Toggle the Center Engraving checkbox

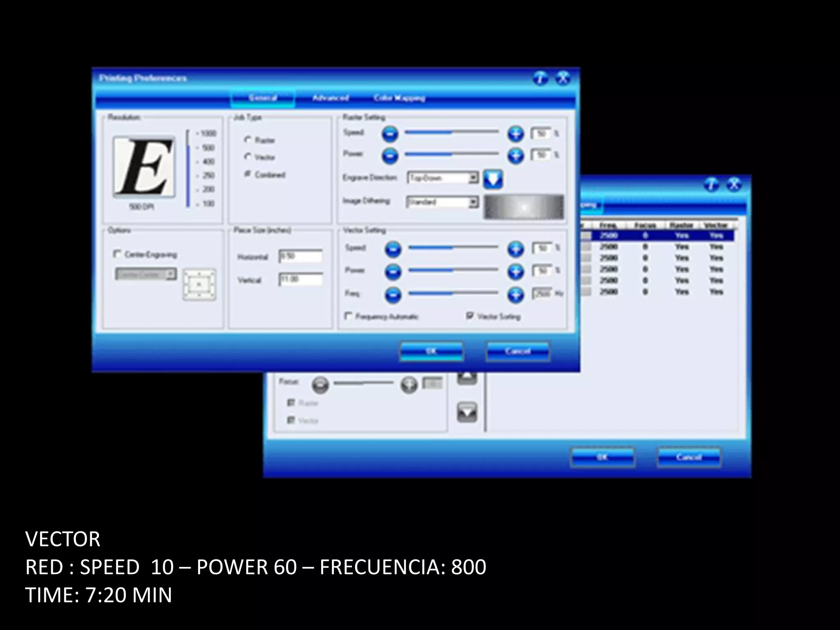click(x=117, y=254)
